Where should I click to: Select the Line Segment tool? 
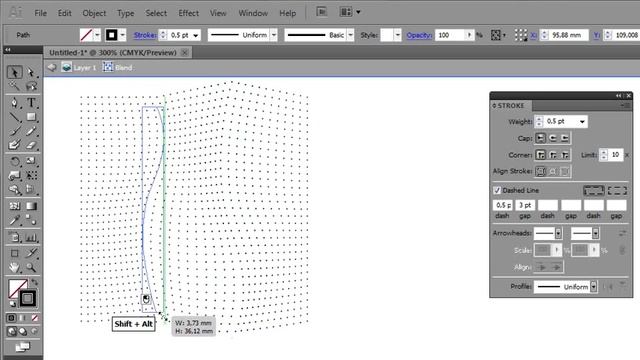[15, 117]
